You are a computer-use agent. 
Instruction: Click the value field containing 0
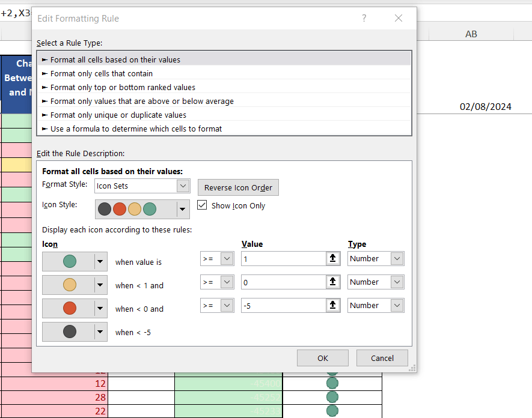click(x=284, y=282)
